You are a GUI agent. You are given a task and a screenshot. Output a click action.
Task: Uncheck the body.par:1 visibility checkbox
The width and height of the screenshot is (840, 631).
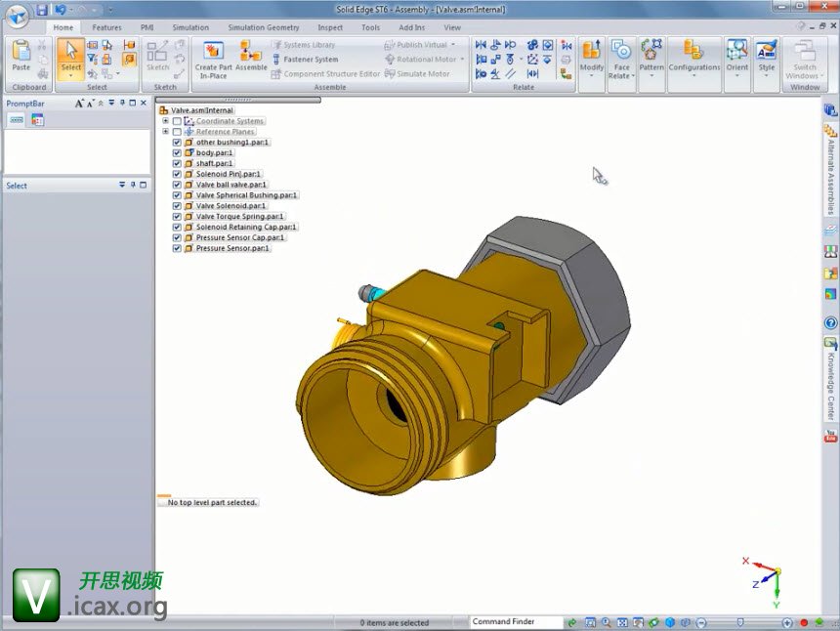177,153
